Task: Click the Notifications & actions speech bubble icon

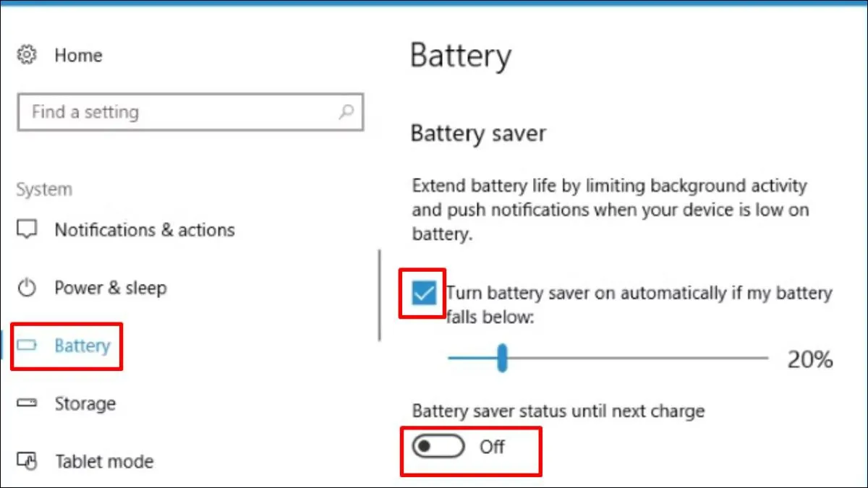Action: tap(27, 230)
